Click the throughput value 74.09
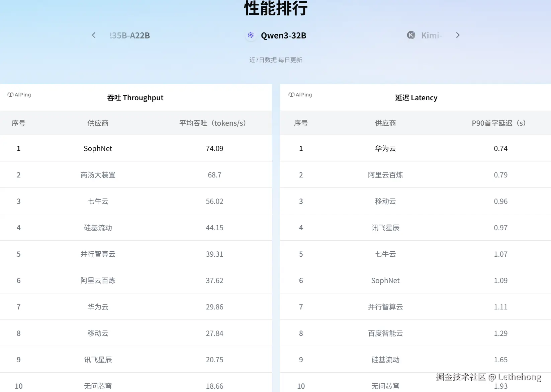This screenshot has width=551, height=392. point(214,148)
